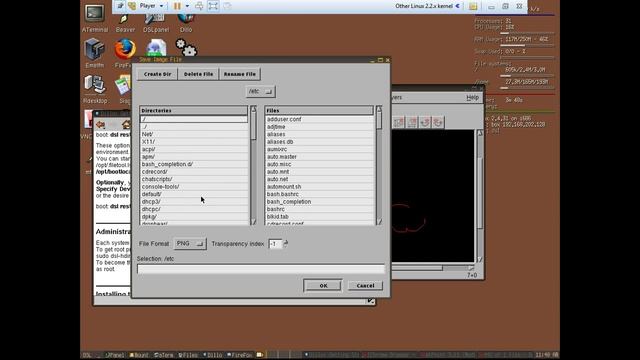
Task: Adjust the Transparency Index stepper arrows
Action: coord(286,244)
